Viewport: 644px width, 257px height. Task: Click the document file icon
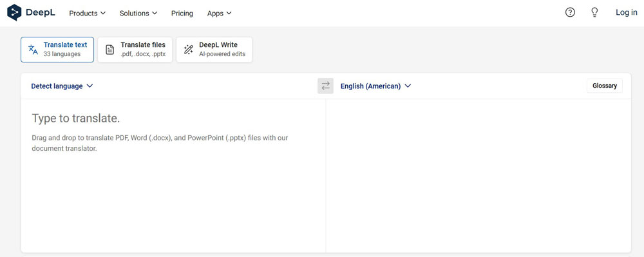pyautogui.click(x=109, y=50)
